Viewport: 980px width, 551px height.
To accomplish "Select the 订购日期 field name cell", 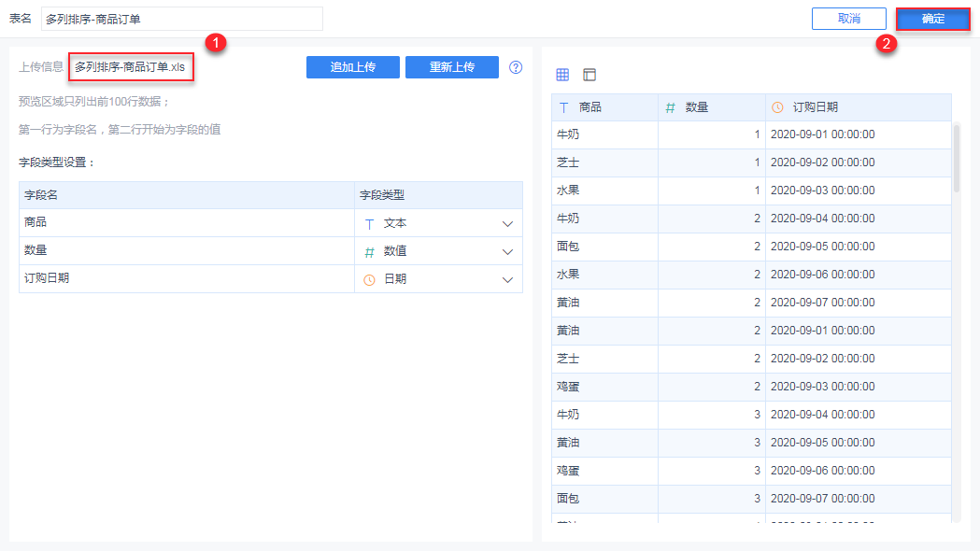I will [186, 278].
